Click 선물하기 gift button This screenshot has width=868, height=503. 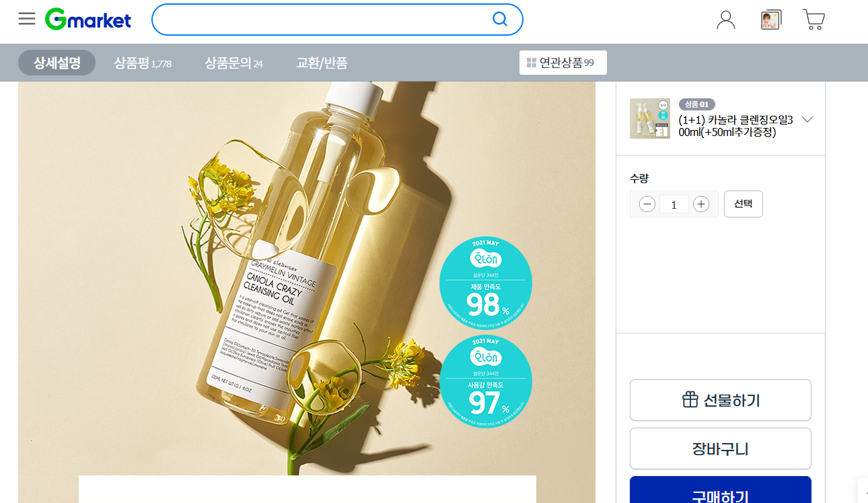[721, 400]
